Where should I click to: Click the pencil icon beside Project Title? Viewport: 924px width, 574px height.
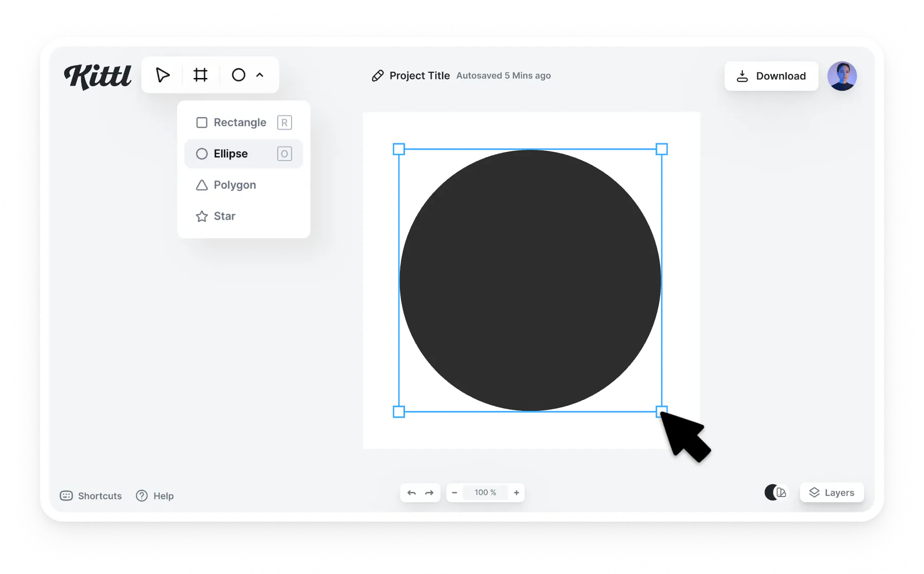(378, 75)
